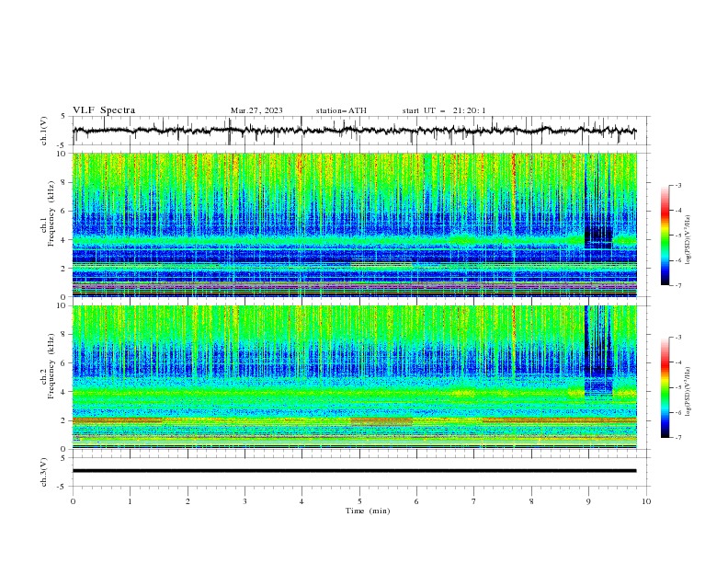Screen dimensions: 728x563
Task: Click the ch.2 "Frequency (kHz)" axis label
Action: pyautogui.click(x=51, y=366)
